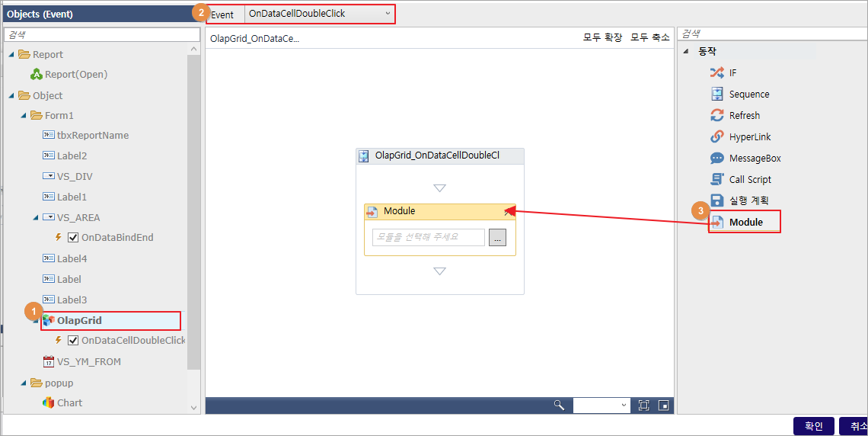Select the HyperLink action icon
Viewport: 868px width, 436px height.
point(717,136)
